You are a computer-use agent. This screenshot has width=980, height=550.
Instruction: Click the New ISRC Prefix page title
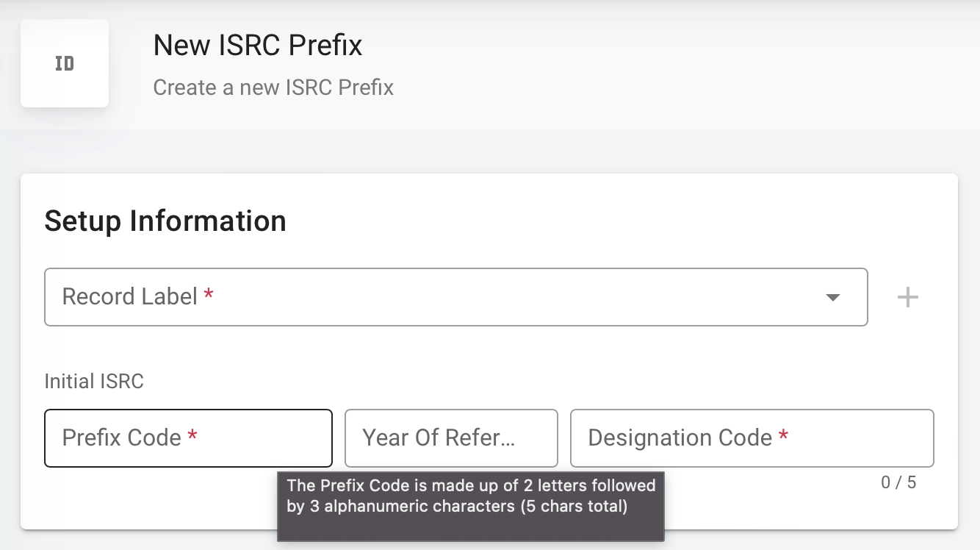tap(257, 46)
